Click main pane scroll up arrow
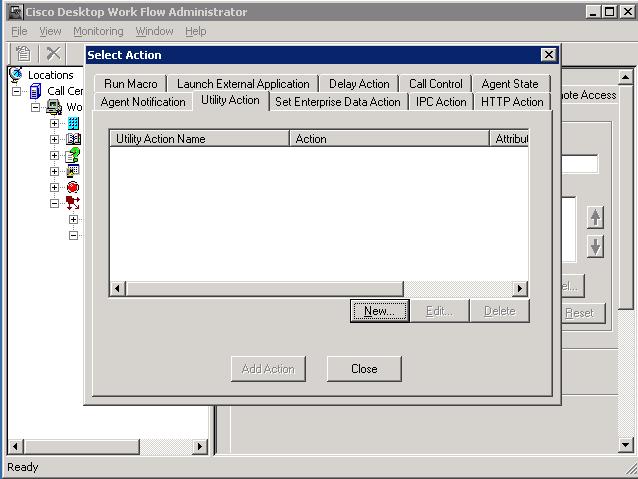 626,77
